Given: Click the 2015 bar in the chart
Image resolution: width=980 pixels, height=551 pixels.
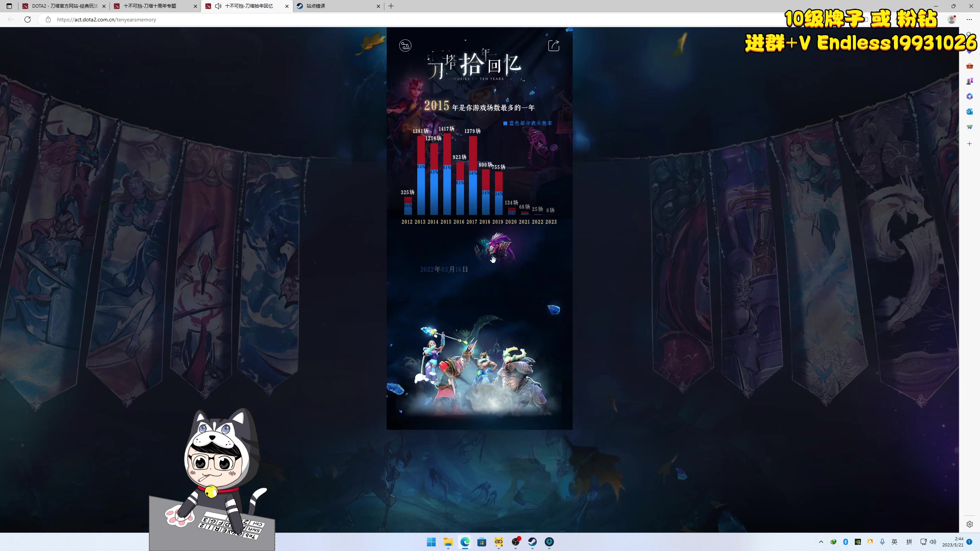Looking at the screenshot, I should tap(447, 174).
